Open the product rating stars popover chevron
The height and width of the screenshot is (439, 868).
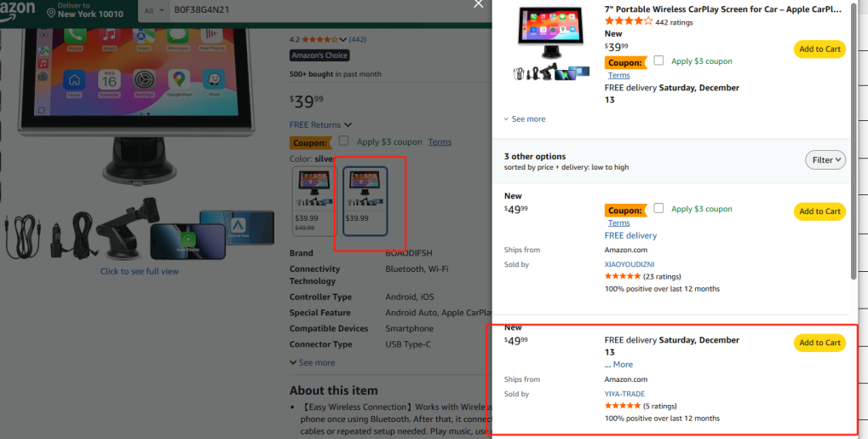coord(342,39)
